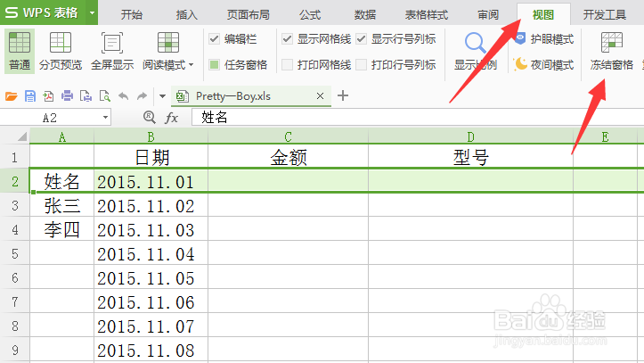The width and height of the screenshot is (644, 363).
Task: Undo the last action
Action: 123,96
